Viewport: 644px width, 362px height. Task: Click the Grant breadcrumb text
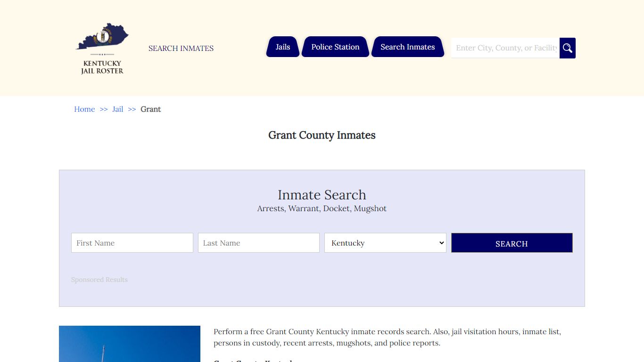[151, 109]
